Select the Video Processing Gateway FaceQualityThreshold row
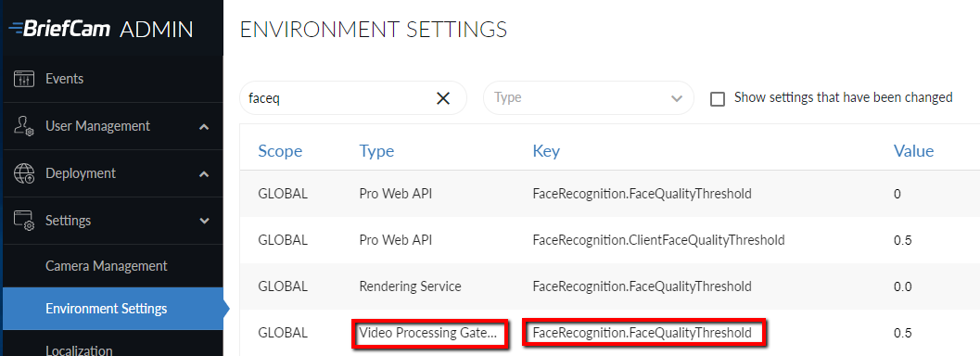The height and width of the screenshot is (356, 980). (x=609, y=333)
